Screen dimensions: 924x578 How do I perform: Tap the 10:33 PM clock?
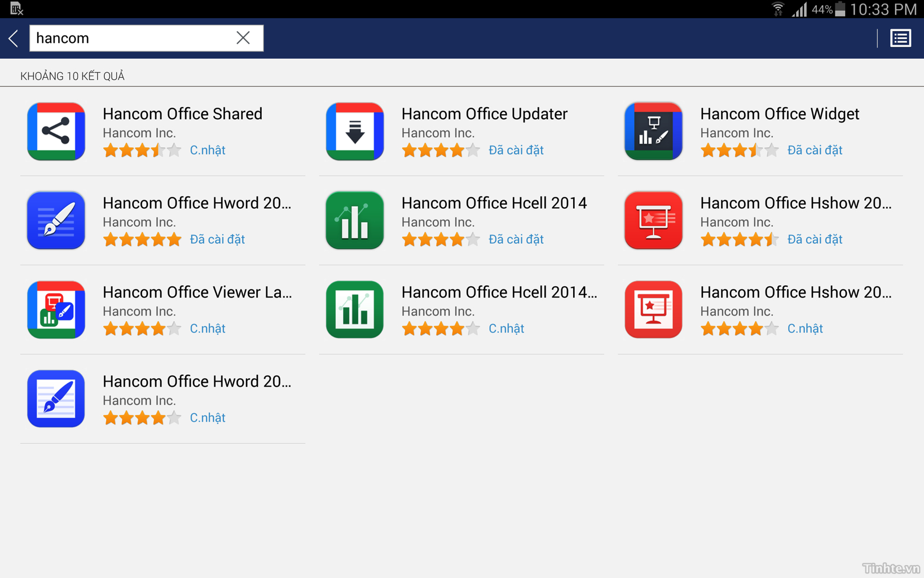[883, 9]
